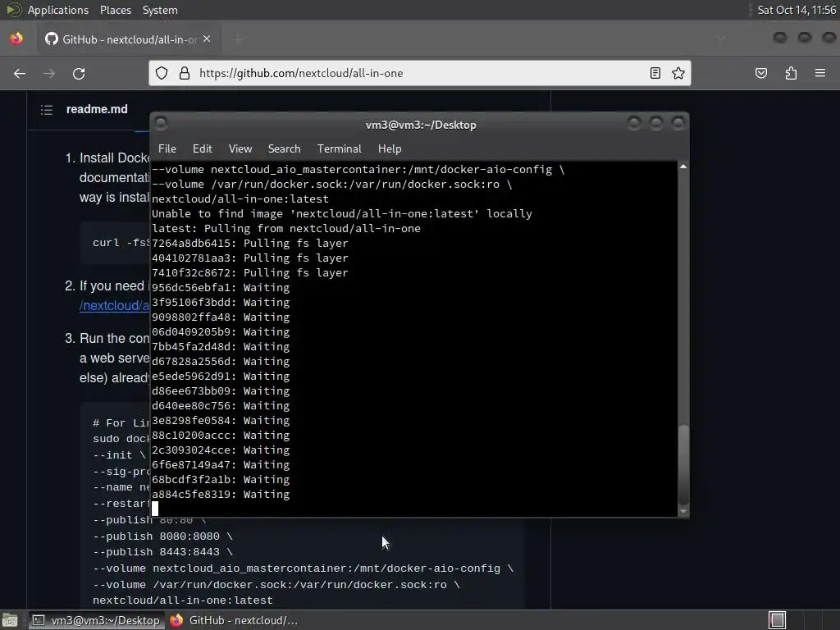The width and height of the screenshot is (840, 630).
Task: Click terminal 'Unable to find image' line
Action: pos(342,214)
